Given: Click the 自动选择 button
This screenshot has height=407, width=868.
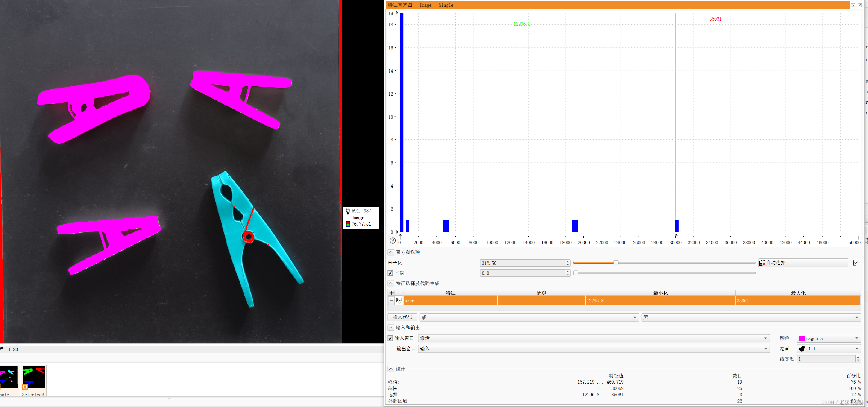Looking at the screenshot, I should tap(803, 263).
